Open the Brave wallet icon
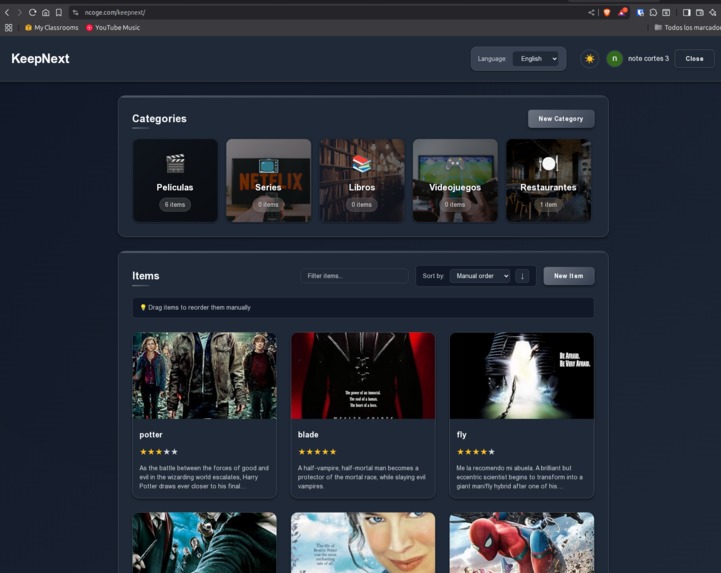 [699, 12]
